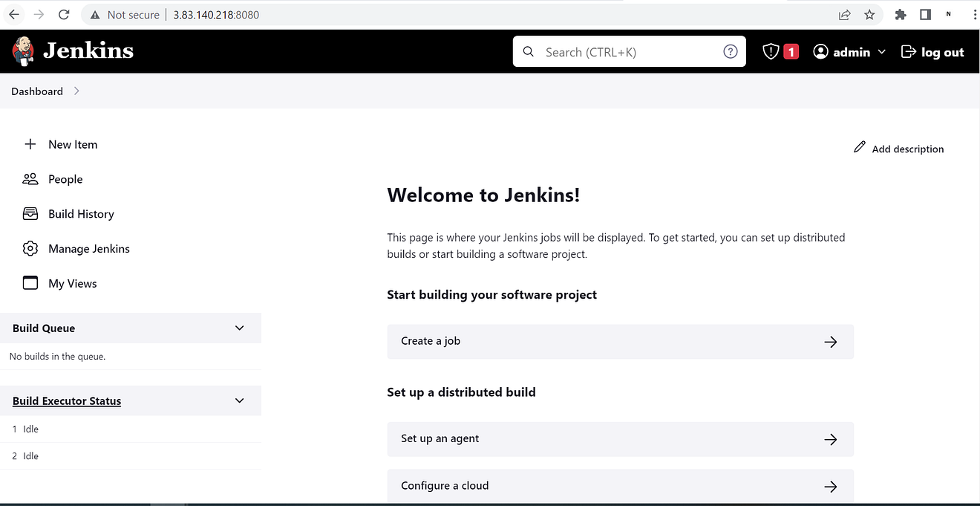Click the search magnifier icon
This screenshot has width=980, height=506.
tap(529, 51)
